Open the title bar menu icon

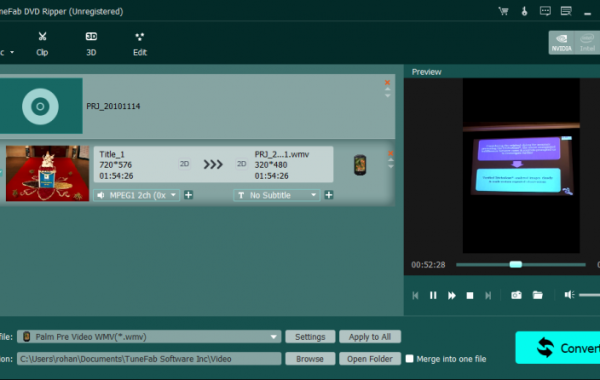pos(566,11)
